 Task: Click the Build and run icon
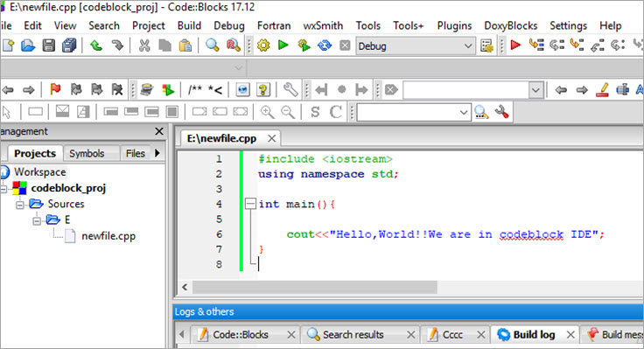(x=304, y=45)
